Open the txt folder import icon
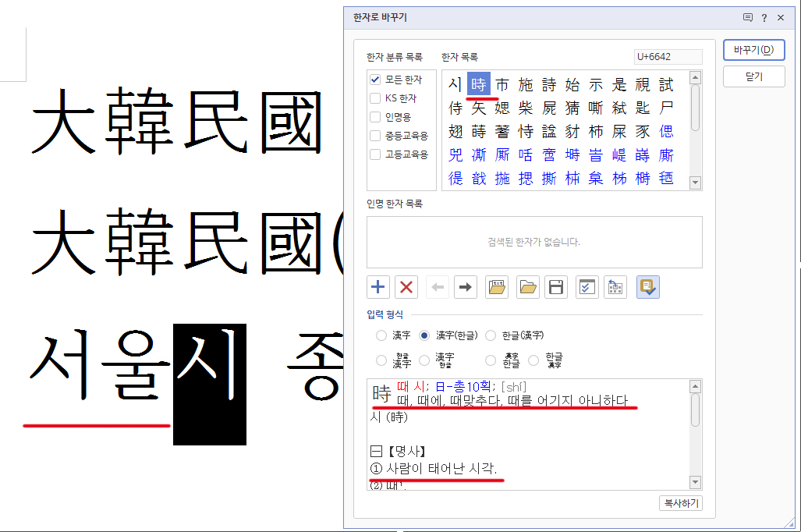 [x=497, y=287]
